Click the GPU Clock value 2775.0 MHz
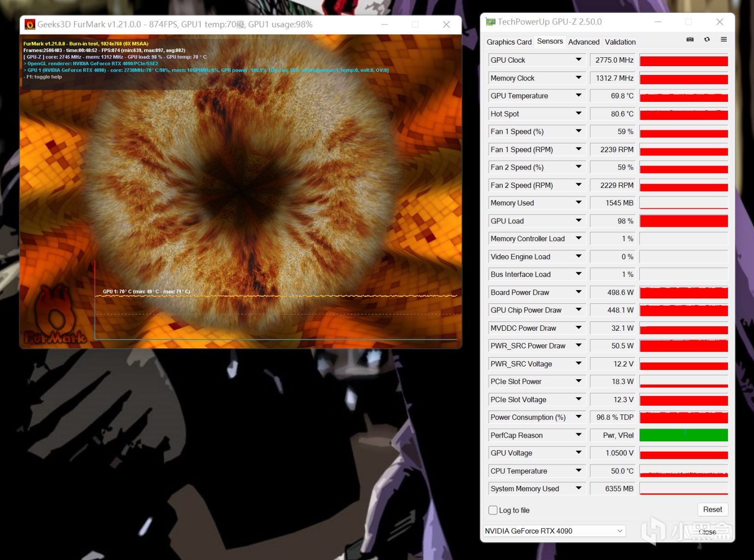This screenshot has height=560, width=754. (613, 60)
